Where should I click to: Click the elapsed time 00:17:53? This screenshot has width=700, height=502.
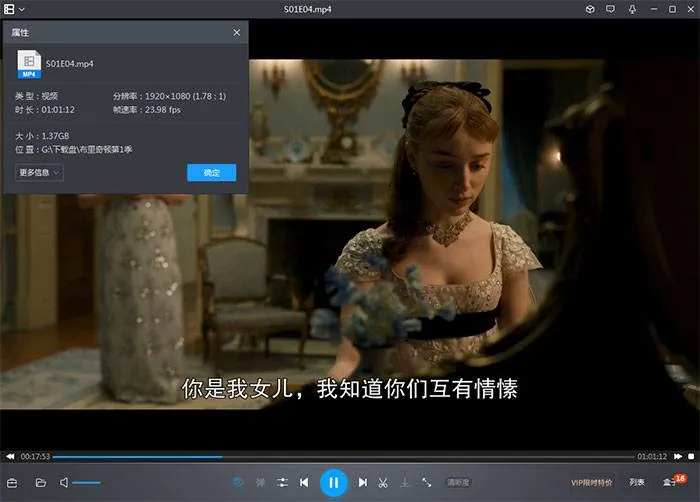(35, 456)
